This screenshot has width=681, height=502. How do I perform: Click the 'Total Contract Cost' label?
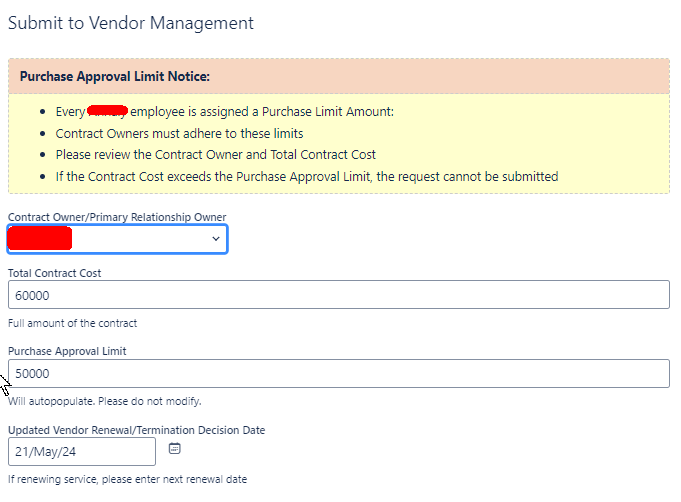(54, 273)
